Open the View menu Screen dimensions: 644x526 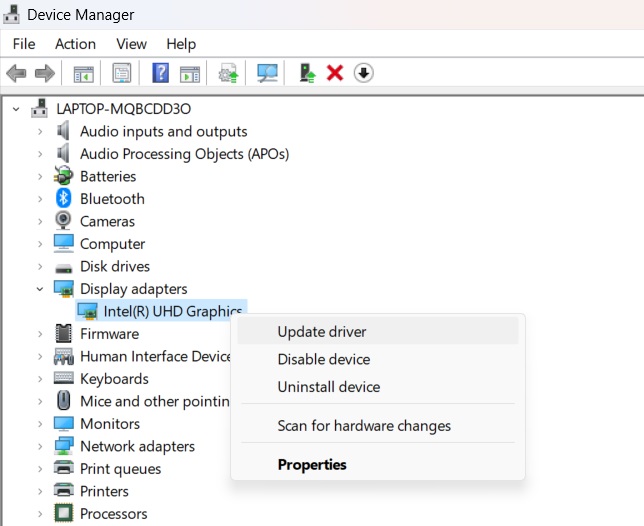[131, 44]
